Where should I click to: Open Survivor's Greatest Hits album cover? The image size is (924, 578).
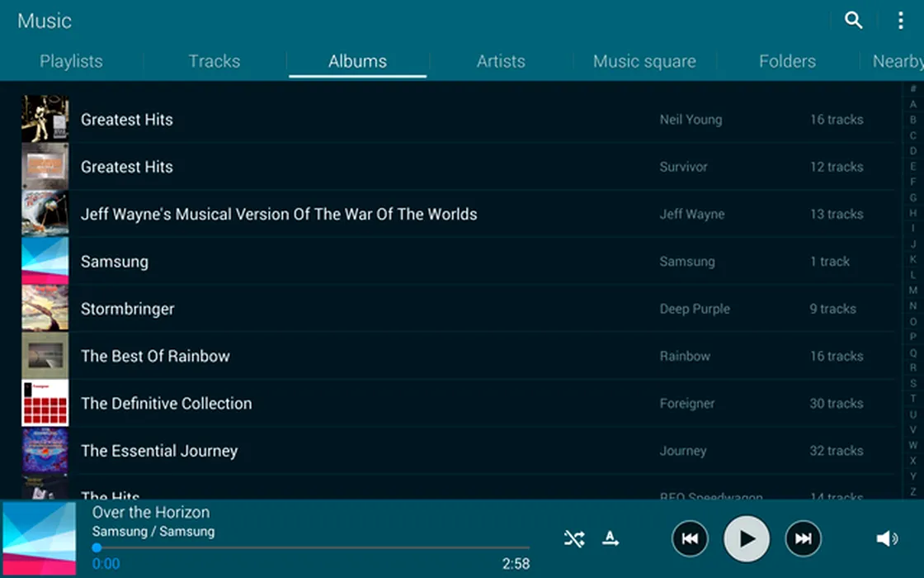pos(45,166)
